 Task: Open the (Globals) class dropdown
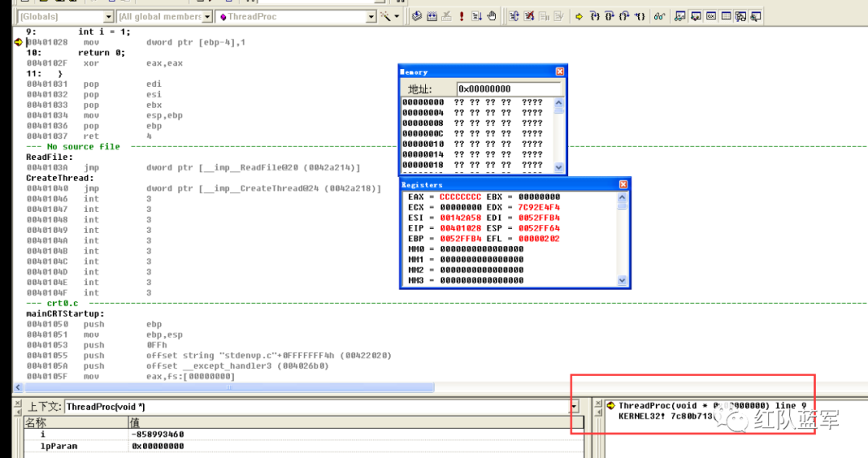point(109,17)
